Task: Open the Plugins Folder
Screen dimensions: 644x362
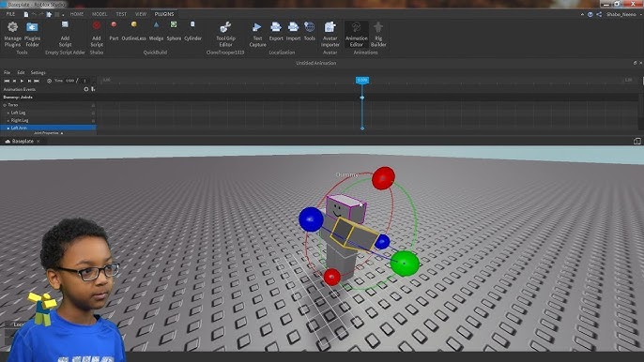Action: 32,35
